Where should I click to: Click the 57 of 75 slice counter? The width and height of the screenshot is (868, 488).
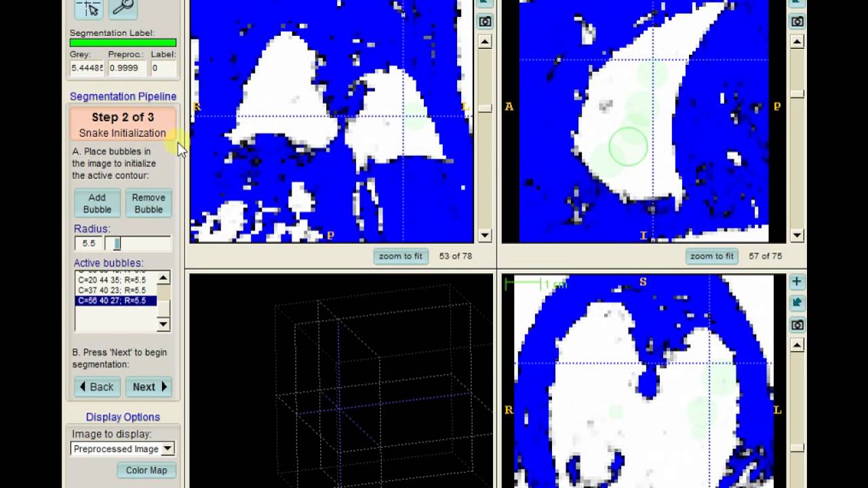pos(766,256)
